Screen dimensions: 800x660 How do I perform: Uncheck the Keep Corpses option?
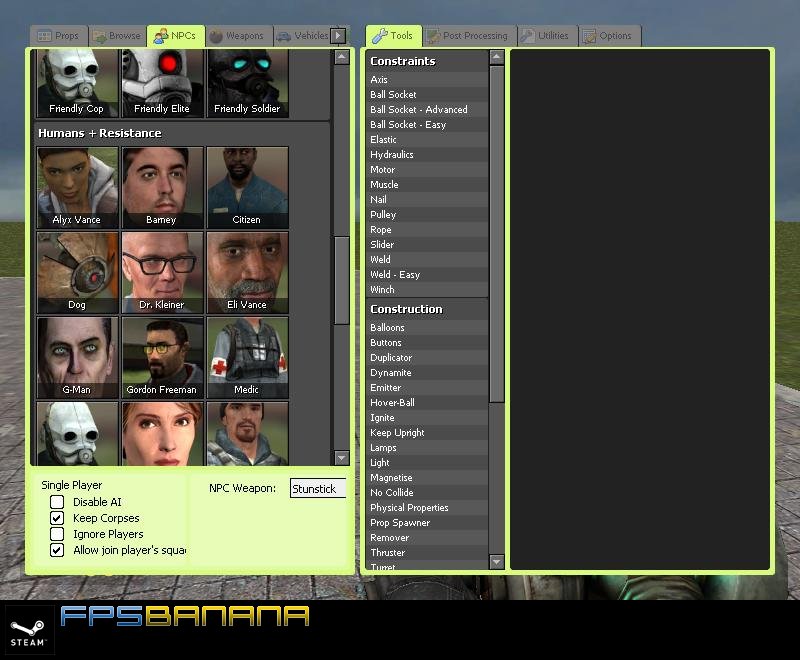(57, 518)
